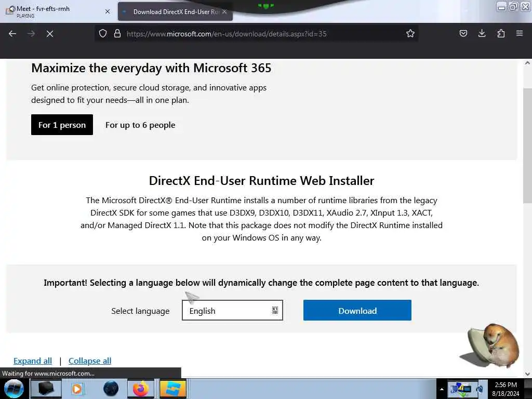Click the taskbar clock showing 2:56 PM
The height and width of the screenshot is (399, 532).
point(506,389)
